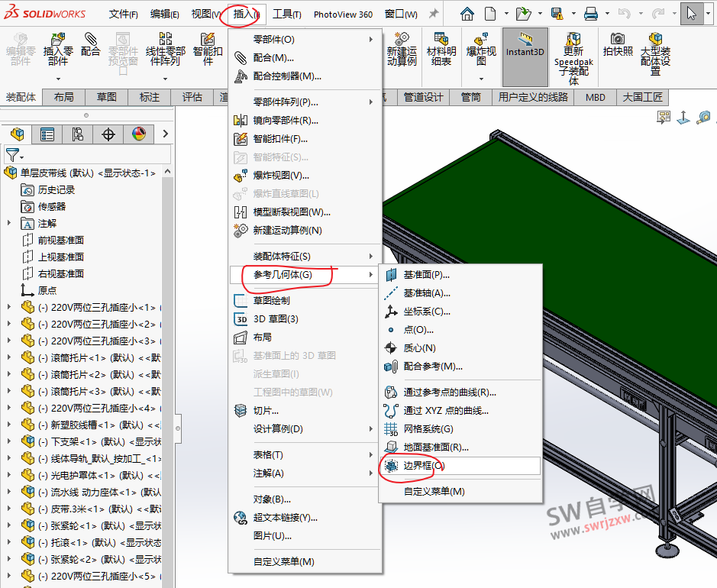Open the 工具(T) menu
717x588 pixels.
click(x=286, y=12)
